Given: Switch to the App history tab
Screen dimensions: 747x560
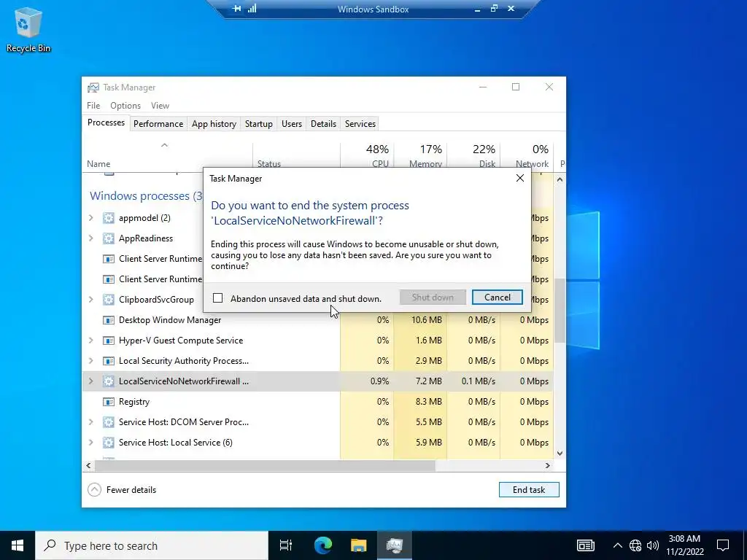Looking at the screenshot, I should coord(214,123).
